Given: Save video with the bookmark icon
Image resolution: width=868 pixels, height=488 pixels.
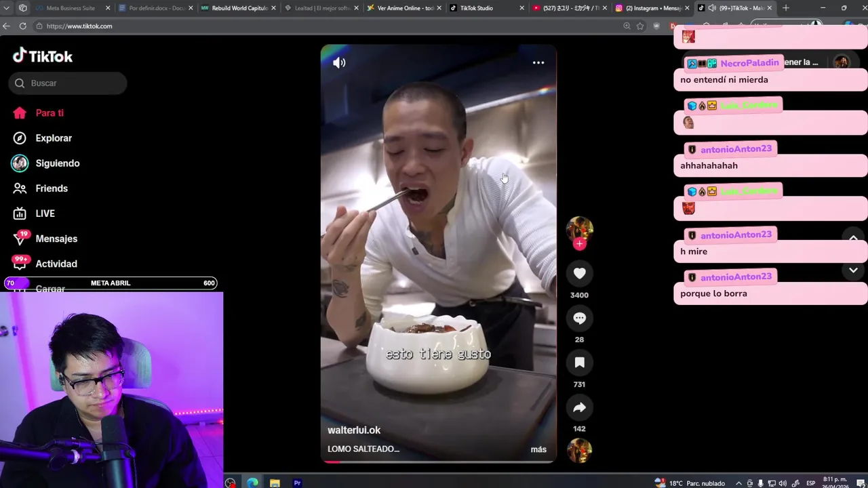Looking at the screenshot, I should tap(579, 363).
